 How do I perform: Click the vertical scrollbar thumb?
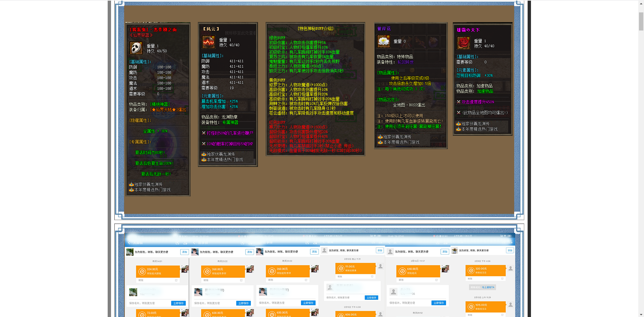641,21
